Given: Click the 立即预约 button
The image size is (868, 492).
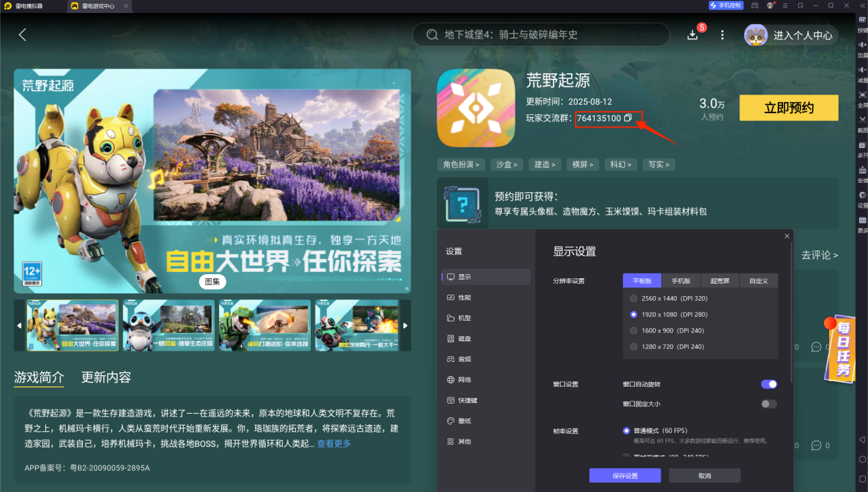Looking at the screenshot, I should [789, 108].
